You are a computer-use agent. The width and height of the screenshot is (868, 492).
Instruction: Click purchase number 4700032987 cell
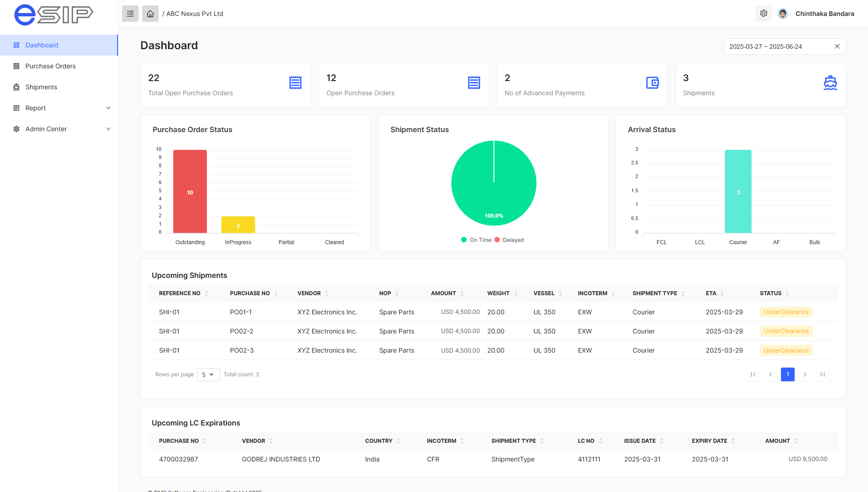click(179, 459)
